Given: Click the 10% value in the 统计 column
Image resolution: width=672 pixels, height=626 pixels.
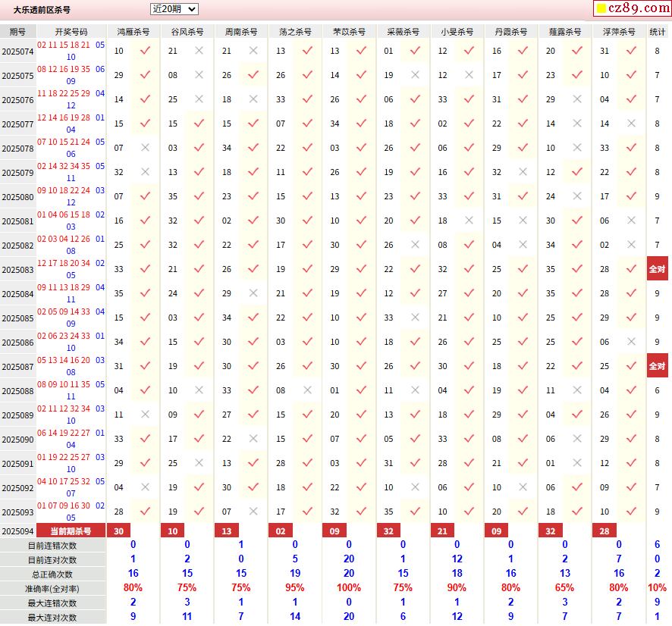Looking at the screenshot, I should [657, 587].
